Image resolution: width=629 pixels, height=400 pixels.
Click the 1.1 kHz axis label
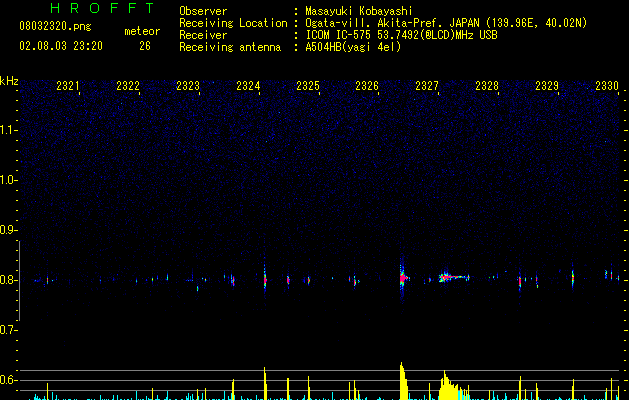[8, 130]
